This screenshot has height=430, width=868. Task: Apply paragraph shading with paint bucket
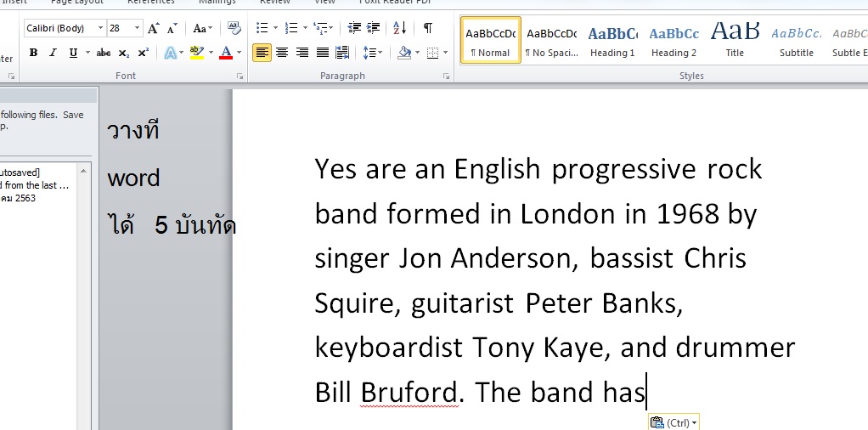(404, 53)
